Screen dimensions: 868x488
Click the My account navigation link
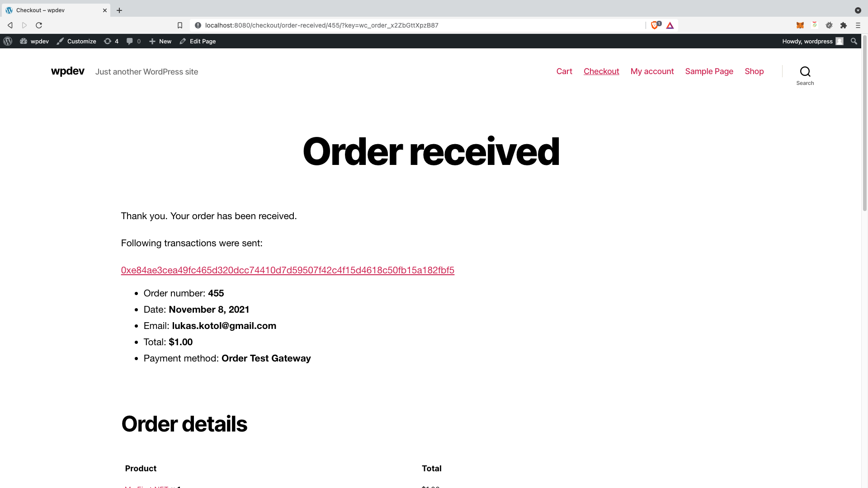tap(652, 71)
